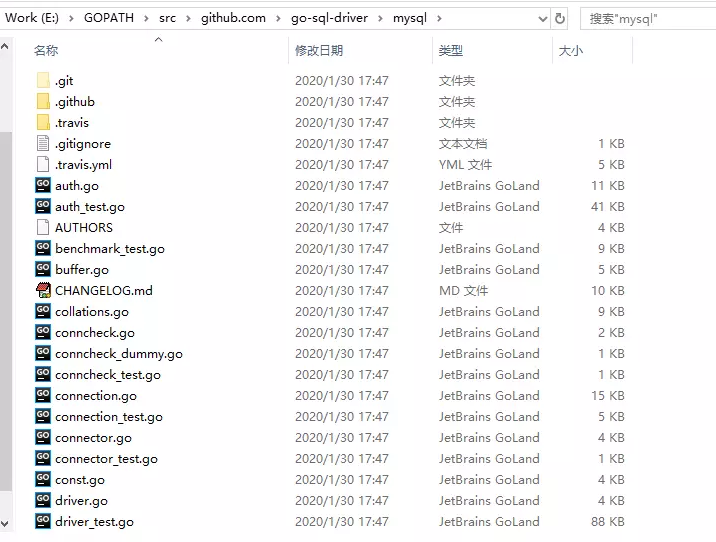Select the connection.go file icon
This screenshot has height=542, width=716.
(x=43, y=395)
